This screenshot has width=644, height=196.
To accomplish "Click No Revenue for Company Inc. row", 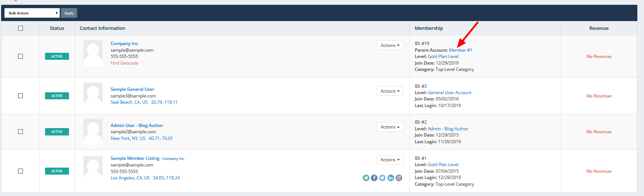I will coord(599,56).
